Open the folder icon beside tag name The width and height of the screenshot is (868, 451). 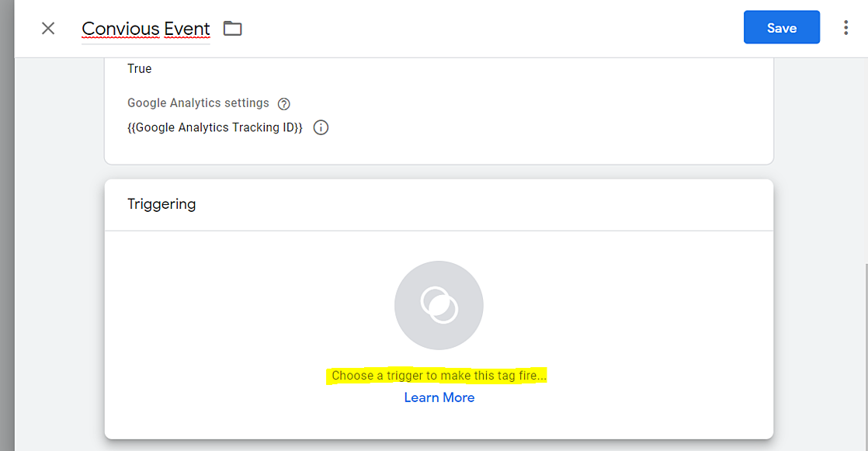click(232, 28)
